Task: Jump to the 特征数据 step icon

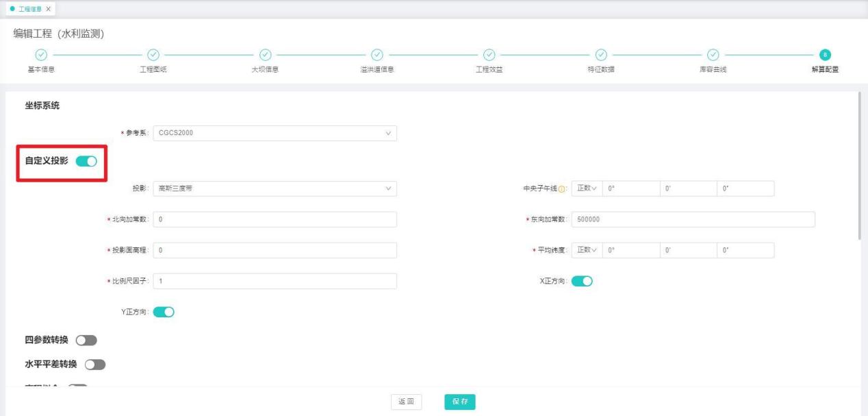Action: 601,54
